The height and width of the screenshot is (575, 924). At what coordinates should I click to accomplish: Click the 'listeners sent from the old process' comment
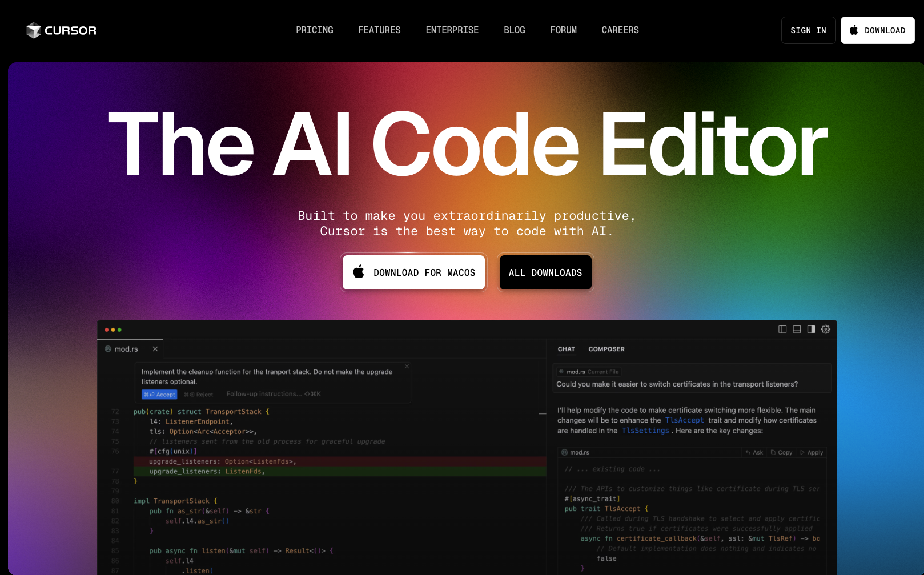[x=267, y=441]
